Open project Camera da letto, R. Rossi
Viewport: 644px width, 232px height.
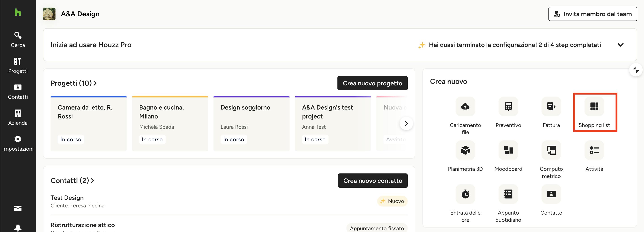point(89,123)
